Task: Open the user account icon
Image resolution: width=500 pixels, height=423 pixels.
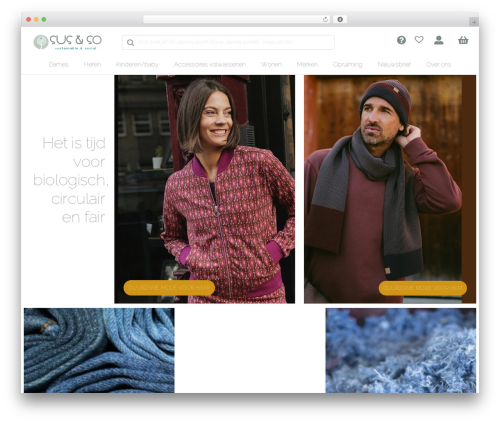Action: [x=439, y=40]
